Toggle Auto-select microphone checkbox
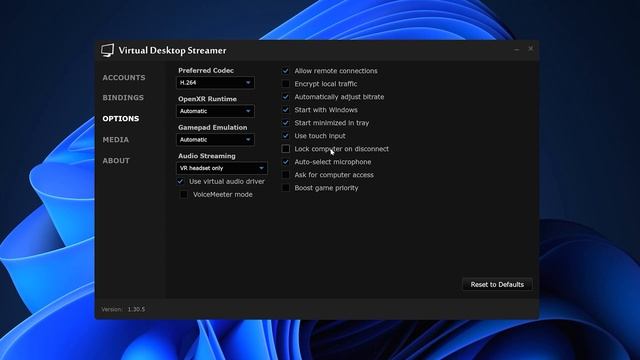 pyautogui.click(x=285, y=162)
